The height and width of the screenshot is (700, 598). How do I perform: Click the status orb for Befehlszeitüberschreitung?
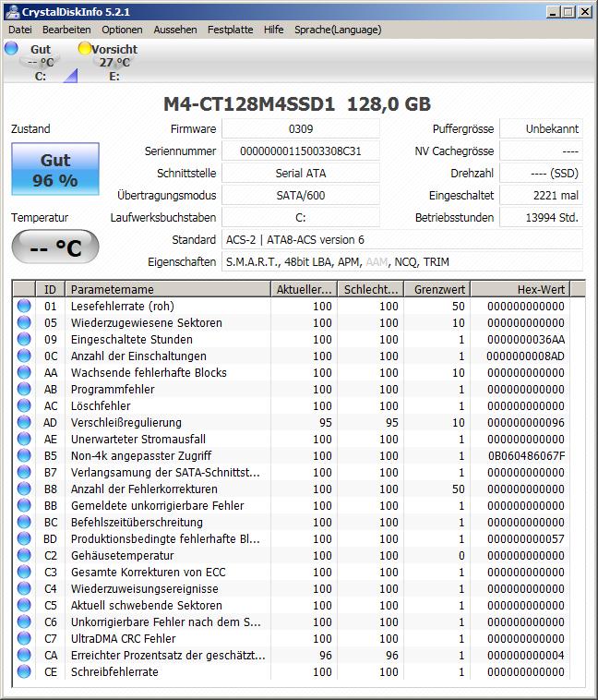point(24,522)
